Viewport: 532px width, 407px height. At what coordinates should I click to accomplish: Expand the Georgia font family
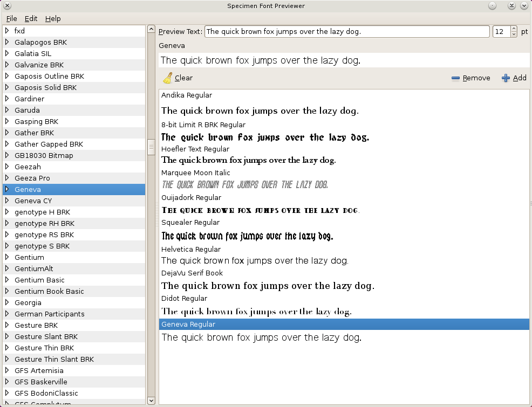point(7,302)
